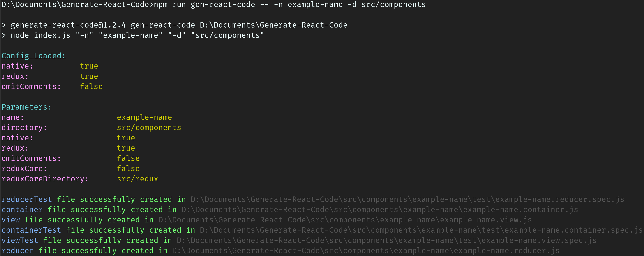Click the npm run gen-react-code command text
Screen dimensions: 644x256
pyautogui.click(x=290, y=4)
